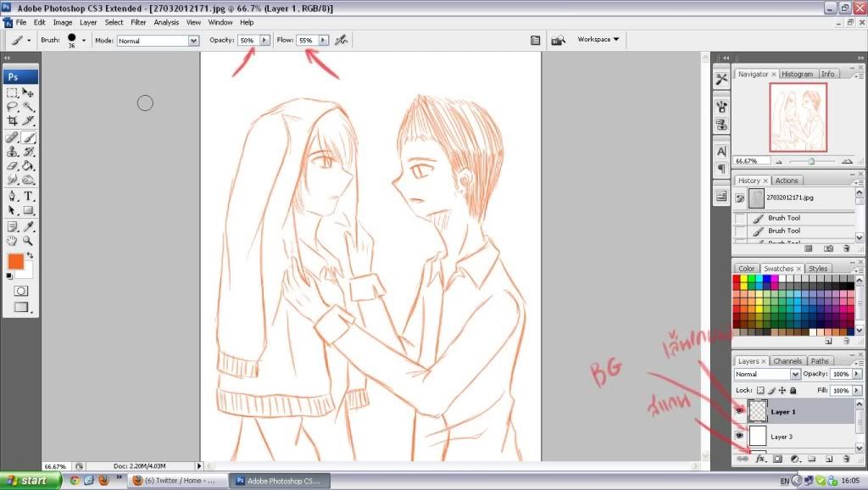Switch to the Channels tab

pyautogui.click(x=787, y=361)
